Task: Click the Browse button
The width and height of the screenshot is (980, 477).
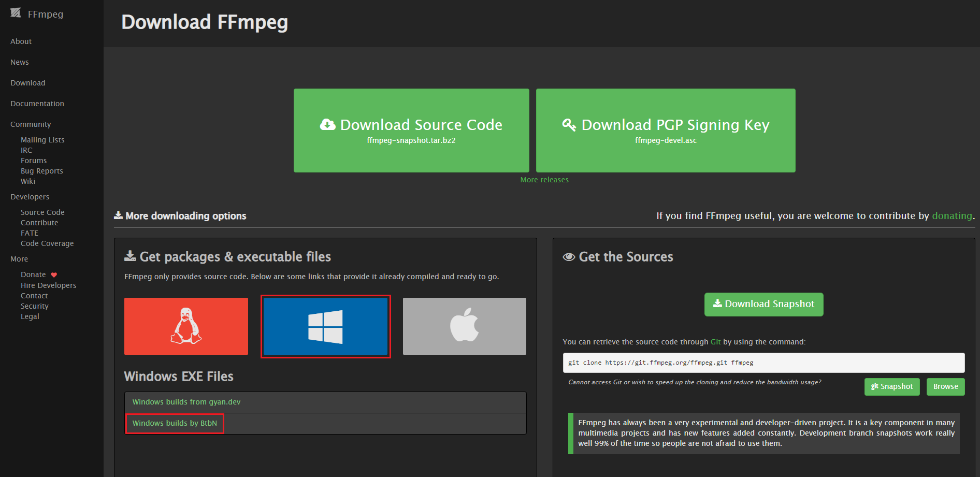Action: click(945, 387)
